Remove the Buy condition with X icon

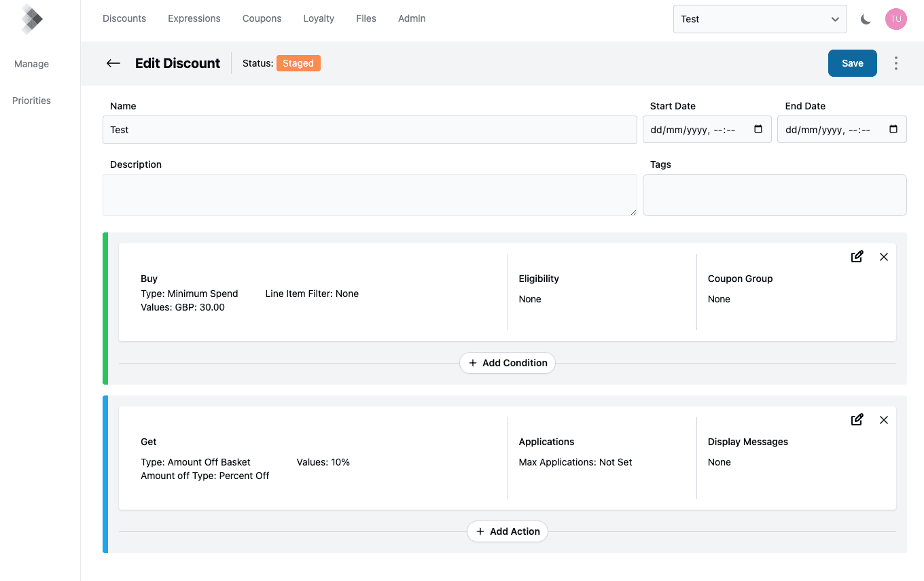point(883,257)
